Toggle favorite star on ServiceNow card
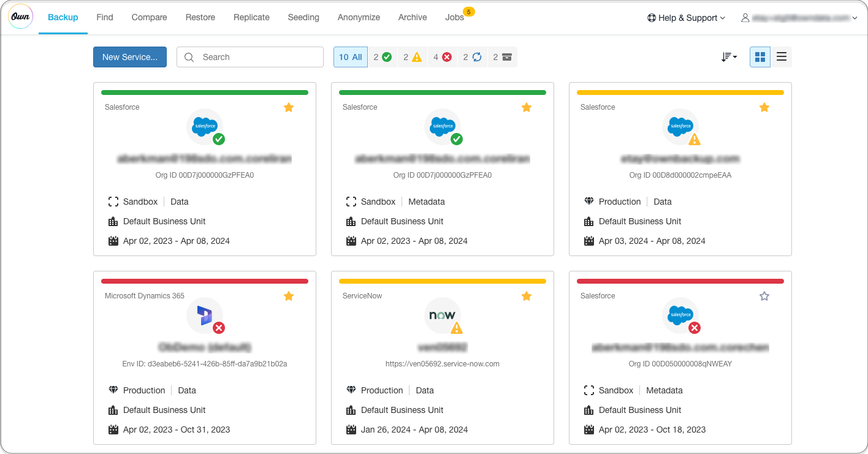The width and height of the screenshot is (868, 454). point(527,296)
